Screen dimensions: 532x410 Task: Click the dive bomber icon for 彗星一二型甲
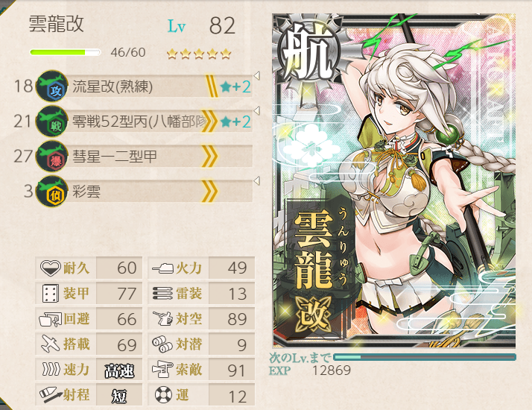pyautogui.click(x=52, y=156)
